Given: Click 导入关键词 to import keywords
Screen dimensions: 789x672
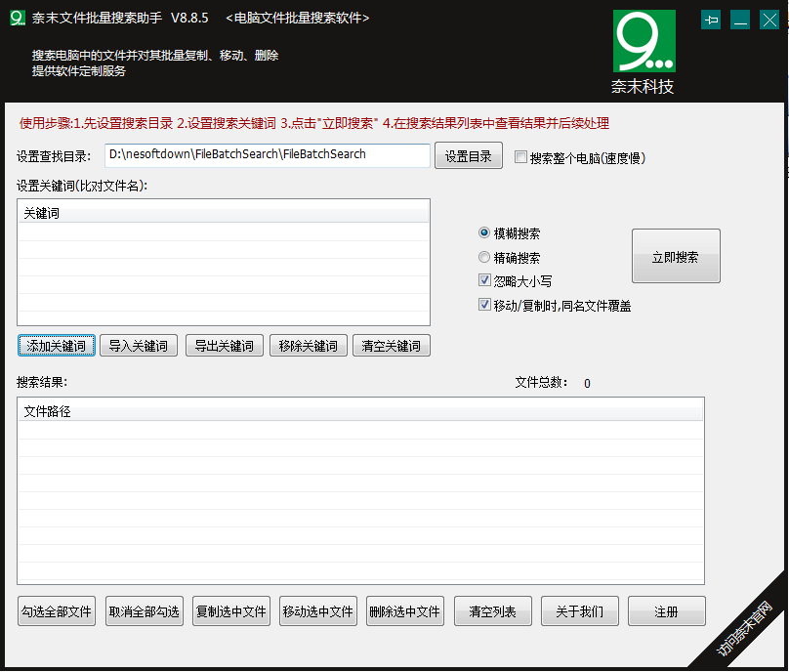Looking at the screenshot, I should click(x=140, y=345).
